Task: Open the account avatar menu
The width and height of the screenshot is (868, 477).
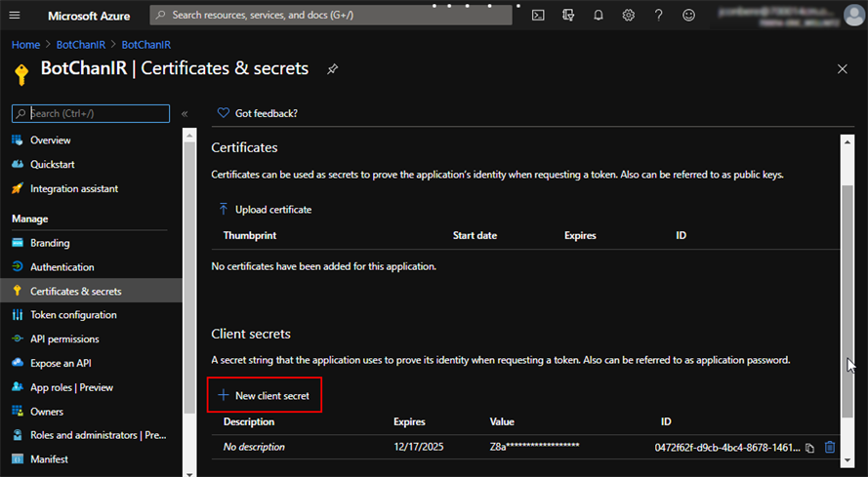Action: (x=853, y=15)
